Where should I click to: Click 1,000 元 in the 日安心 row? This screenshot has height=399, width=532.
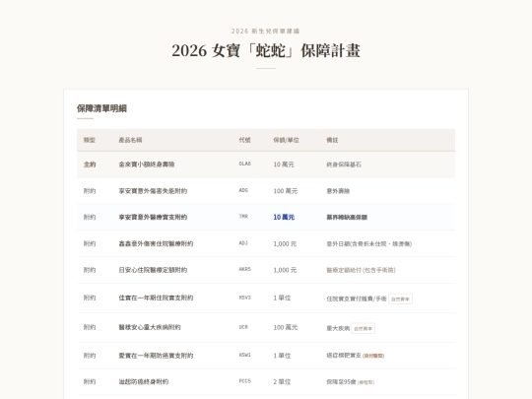coord(285,270)
